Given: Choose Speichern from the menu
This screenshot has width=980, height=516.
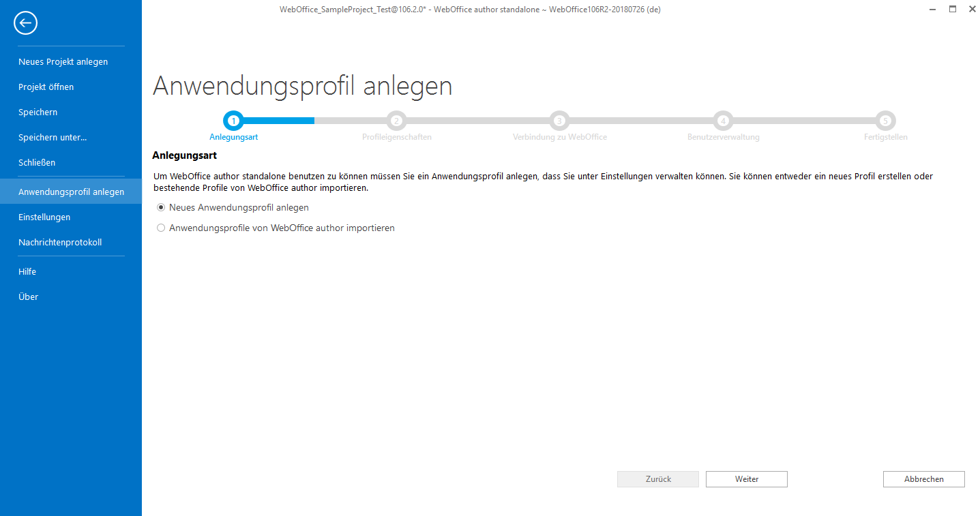Looking at the screenshot, I should (71, 112).
